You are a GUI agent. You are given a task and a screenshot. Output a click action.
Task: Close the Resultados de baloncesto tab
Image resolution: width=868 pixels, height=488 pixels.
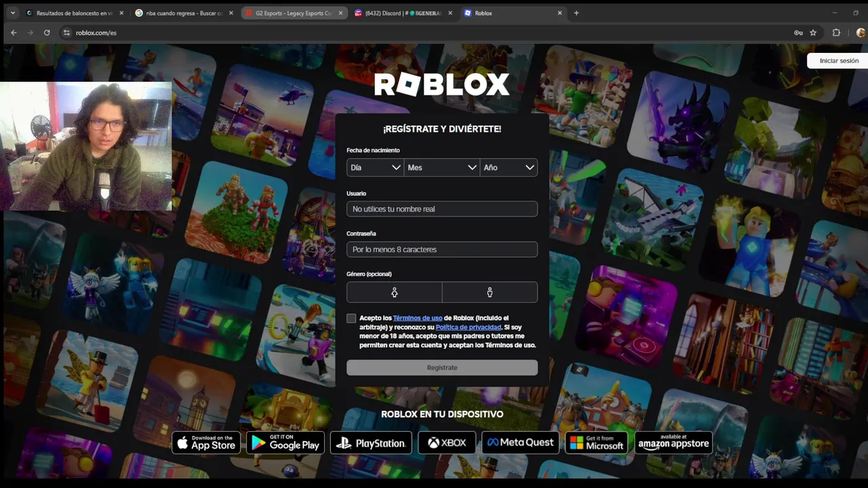[121, 13]
